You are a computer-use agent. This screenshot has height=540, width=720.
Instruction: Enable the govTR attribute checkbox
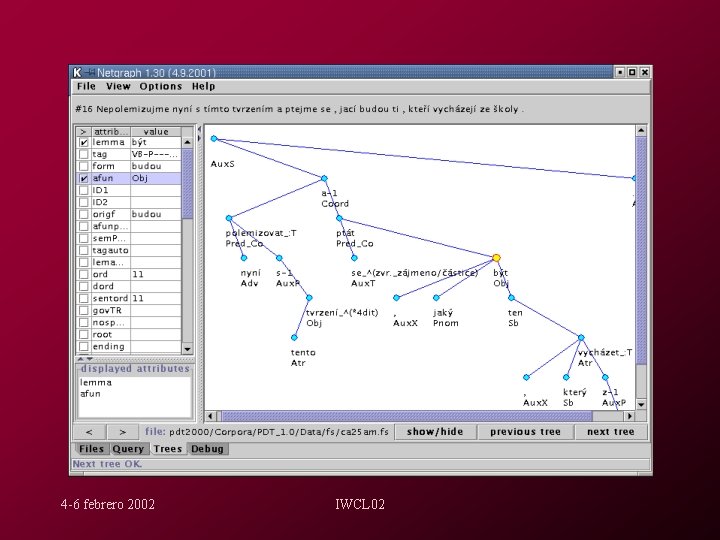pos(84,310)
